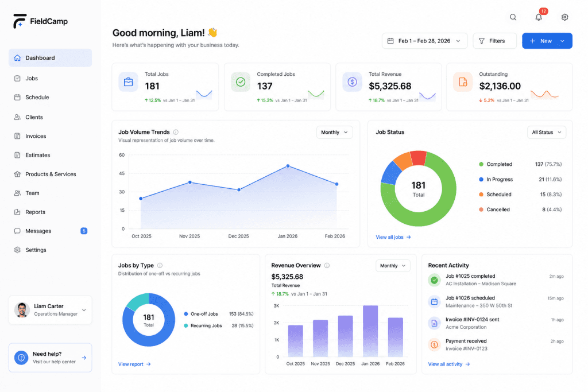Open Estimates in sidebar
The height and width of the screenshot is (392, 588).
(51, 155)
